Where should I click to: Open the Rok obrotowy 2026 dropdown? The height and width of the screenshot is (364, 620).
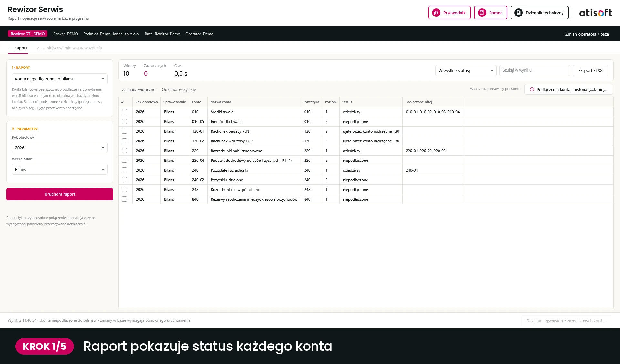click(60, 148)
